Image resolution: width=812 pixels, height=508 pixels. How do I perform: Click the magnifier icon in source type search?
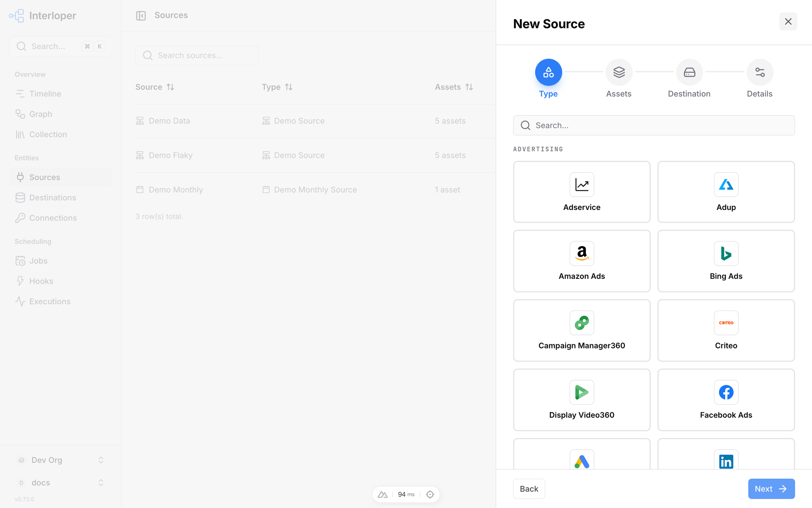[x=526, y=125]
